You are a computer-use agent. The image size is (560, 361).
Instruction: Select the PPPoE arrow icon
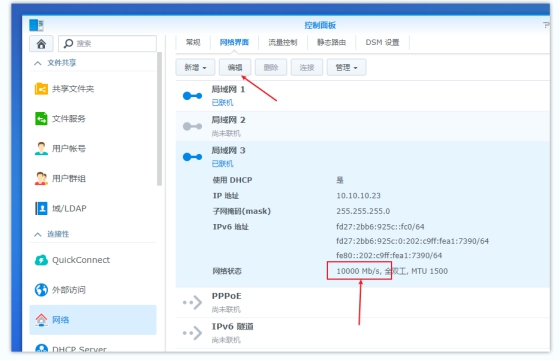click(x=192, y=302)
